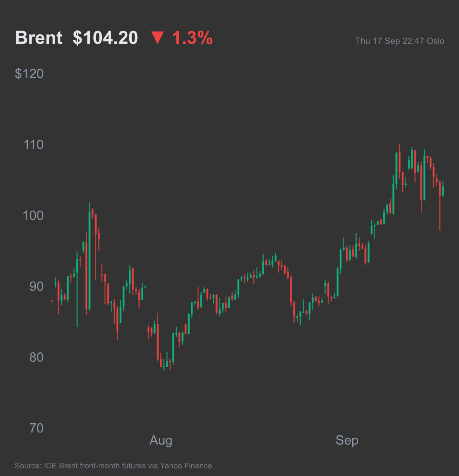
Task: Click the $120 y-axis label
Action: 29,74
